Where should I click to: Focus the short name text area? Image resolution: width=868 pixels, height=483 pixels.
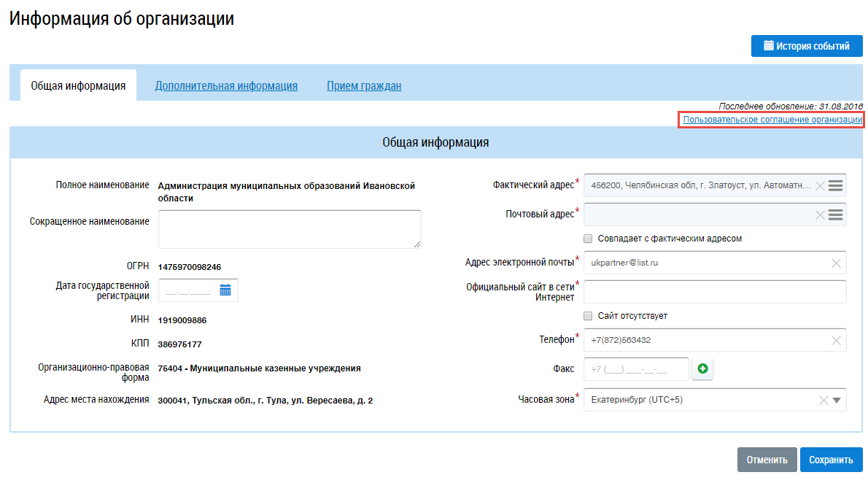pos(290,229)
